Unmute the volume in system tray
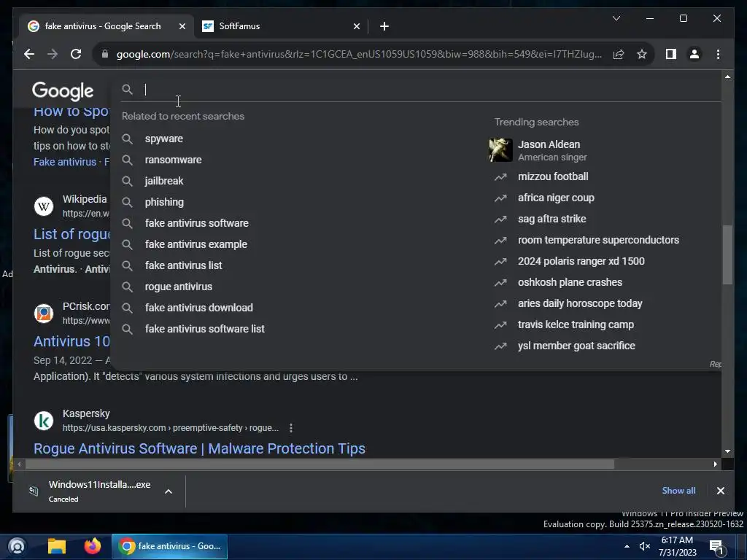The image size is (747, 560). pyautogui.click(x=645, y=546)
